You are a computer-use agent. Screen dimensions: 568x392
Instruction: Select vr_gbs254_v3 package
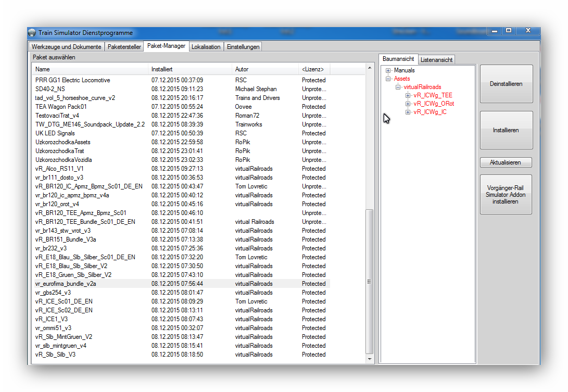coord(181,293)
